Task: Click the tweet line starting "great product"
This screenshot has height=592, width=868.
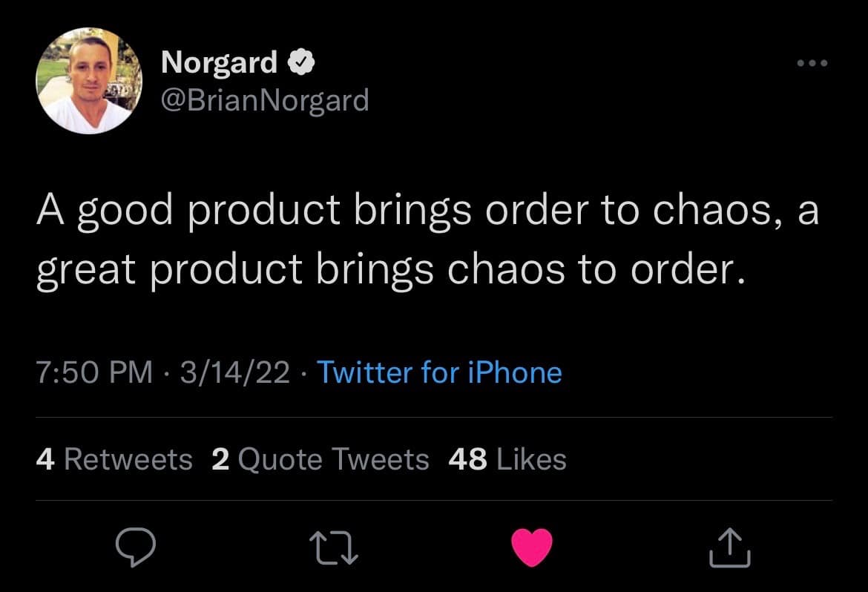Action: point(390,270)
